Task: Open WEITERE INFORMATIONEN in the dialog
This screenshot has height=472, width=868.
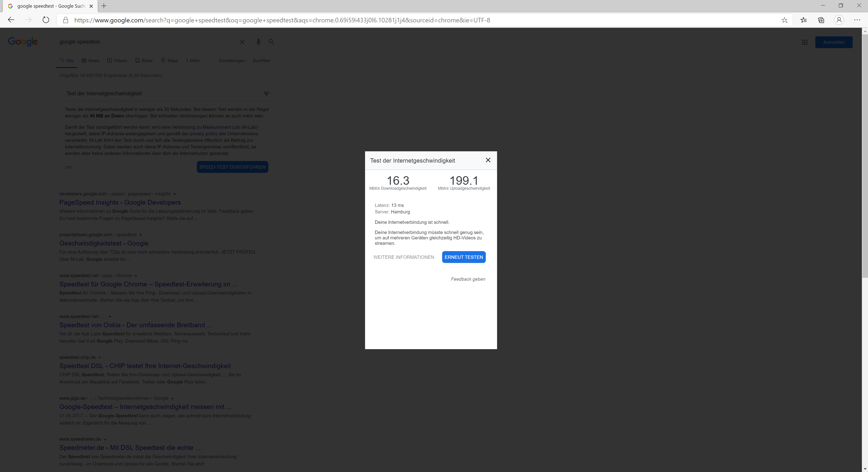Action: (404, 257)
